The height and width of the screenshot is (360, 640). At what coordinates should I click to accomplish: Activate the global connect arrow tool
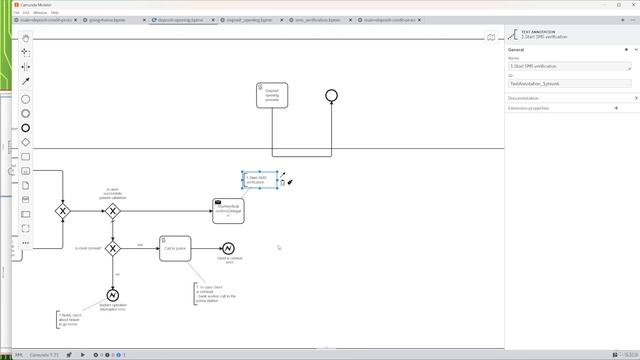point(25,81)
